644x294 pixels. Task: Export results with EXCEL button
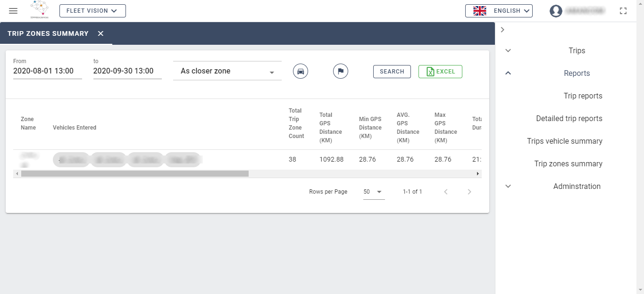[440, 72]
